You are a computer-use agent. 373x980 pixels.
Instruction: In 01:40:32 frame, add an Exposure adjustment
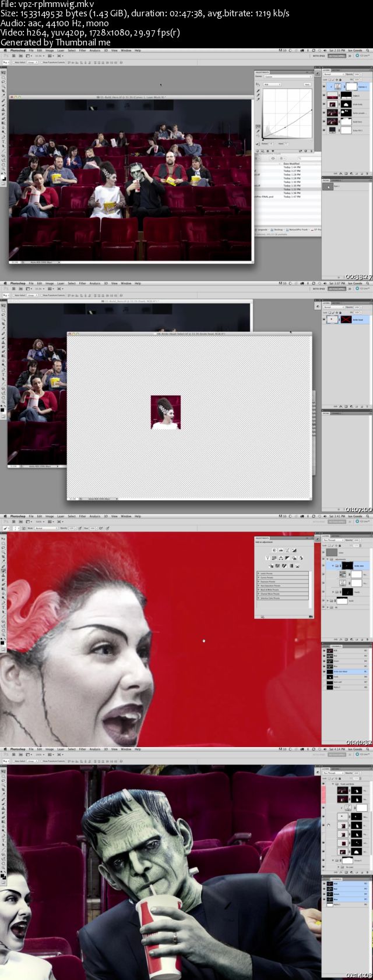coord(294,550)
